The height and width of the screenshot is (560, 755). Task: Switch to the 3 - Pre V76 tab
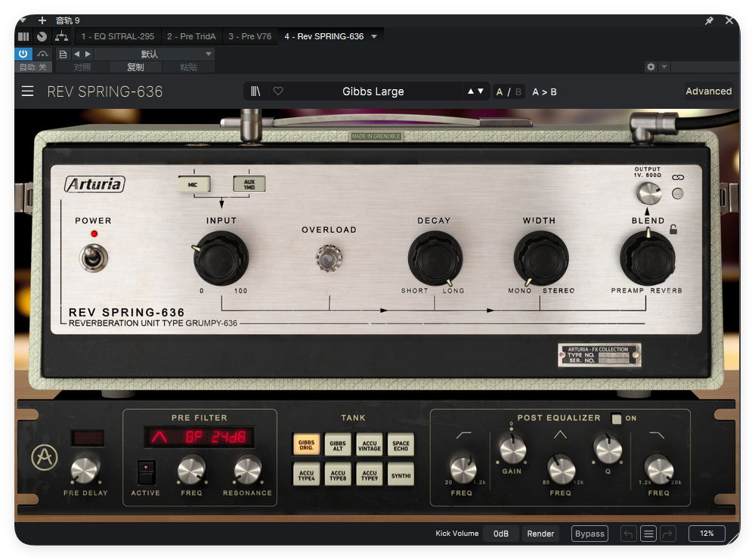click(250, 36)
